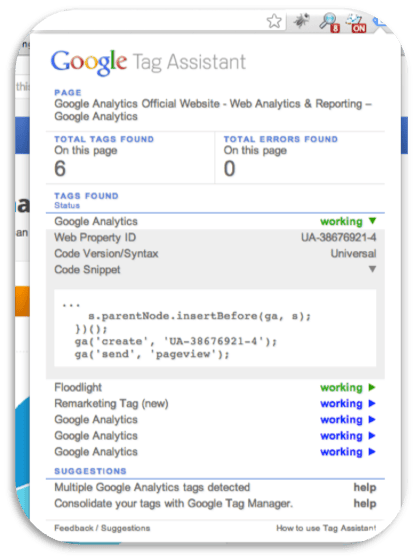Screen dimensions: 416x560
Task: Click the s.parentNode.insertBefore code line
Action: (200, 316)
